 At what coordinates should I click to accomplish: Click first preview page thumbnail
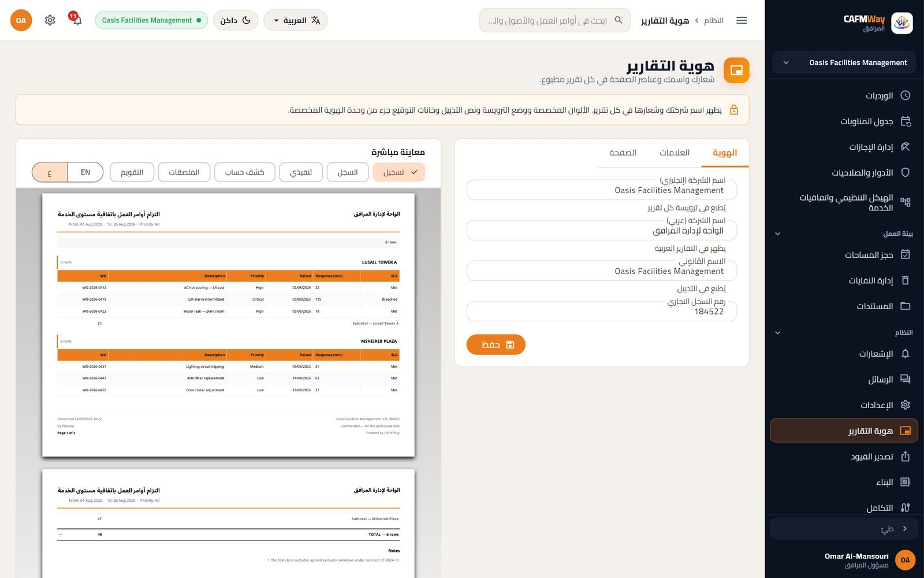(x=229, y=325)
